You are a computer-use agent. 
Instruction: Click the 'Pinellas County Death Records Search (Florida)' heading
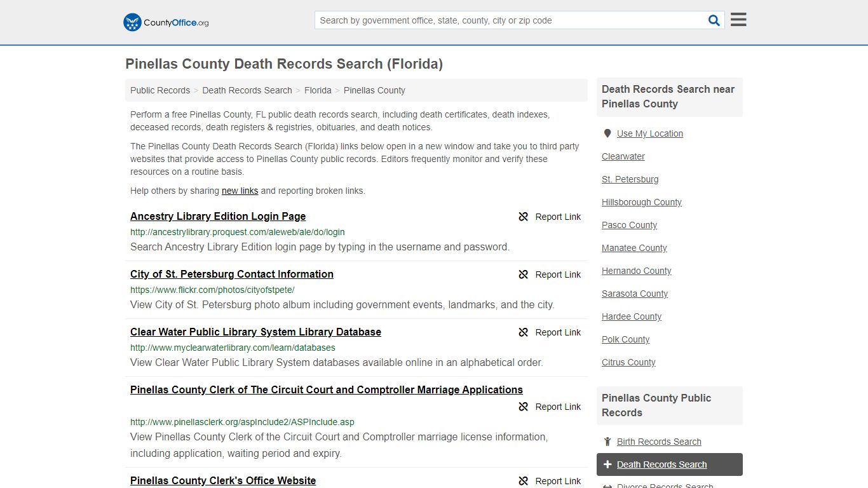click(284, 64)
